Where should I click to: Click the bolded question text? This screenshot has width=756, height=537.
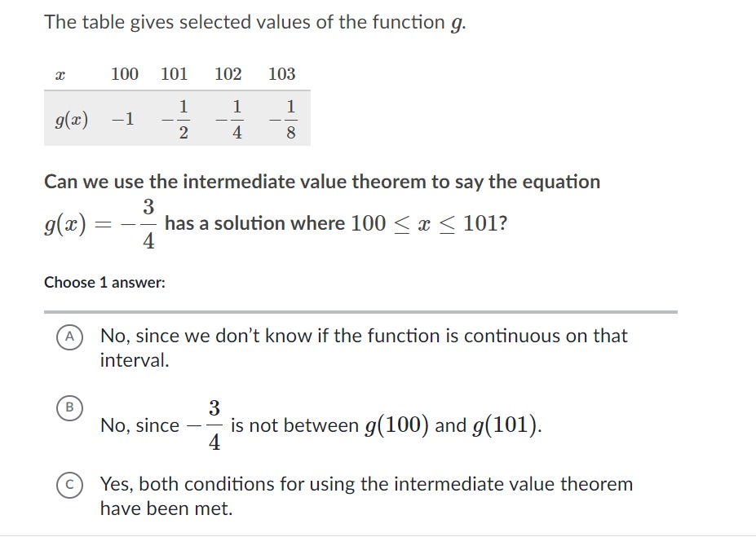click(321, 181)
